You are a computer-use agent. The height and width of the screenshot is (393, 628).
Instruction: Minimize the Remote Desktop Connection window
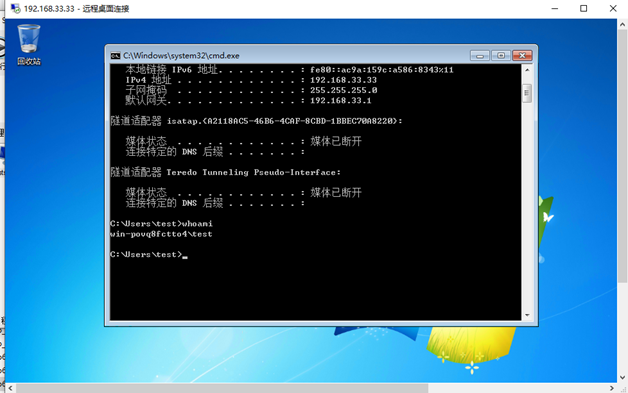click(x=555, y=8)
